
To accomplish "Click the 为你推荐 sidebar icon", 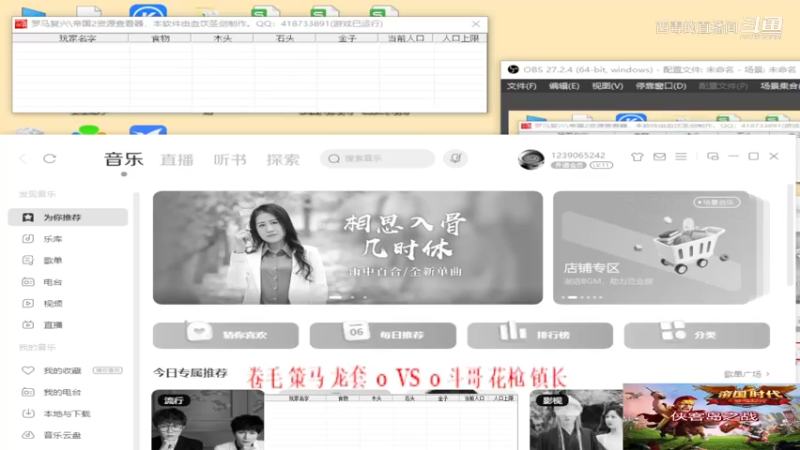I will 28,217.
